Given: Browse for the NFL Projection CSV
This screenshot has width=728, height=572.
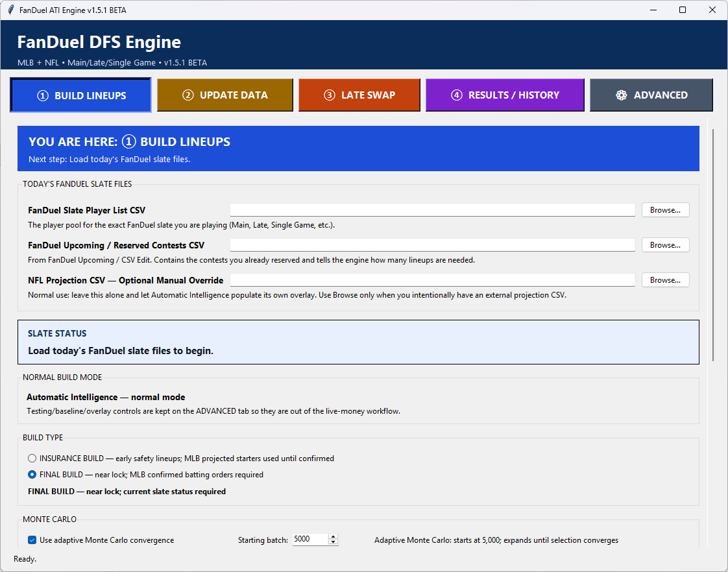Looking at the screenshot, I should click(x=665, y=280).
